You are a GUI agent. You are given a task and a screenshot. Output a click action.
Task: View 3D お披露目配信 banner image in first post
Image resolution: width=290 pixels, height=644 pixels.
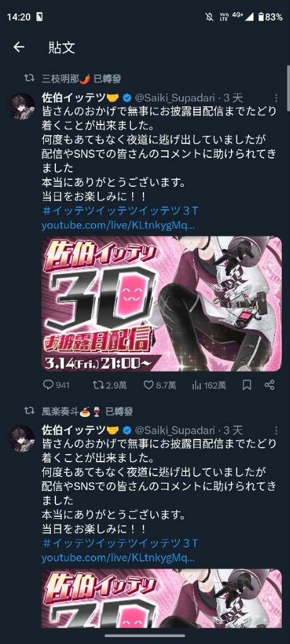tap(162, 304)
